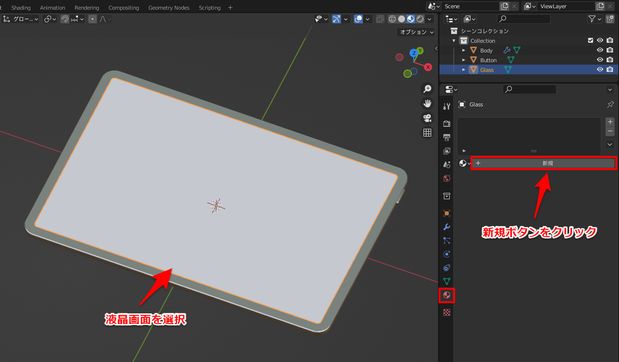Open the Shading workspace tab

coord(21,8)
